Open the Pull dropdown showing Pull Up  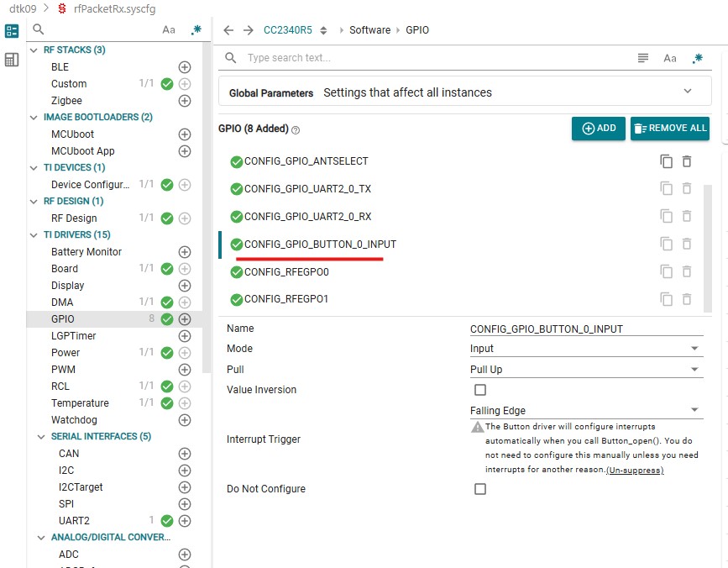[586, 369]
